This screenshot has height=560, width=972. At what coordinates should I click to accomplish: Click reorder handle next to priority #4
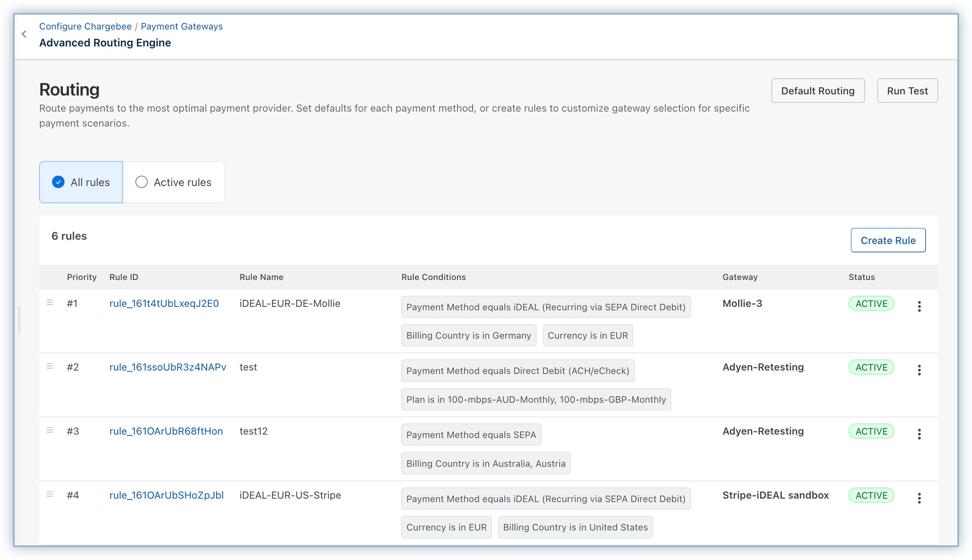tap(50, 494)
